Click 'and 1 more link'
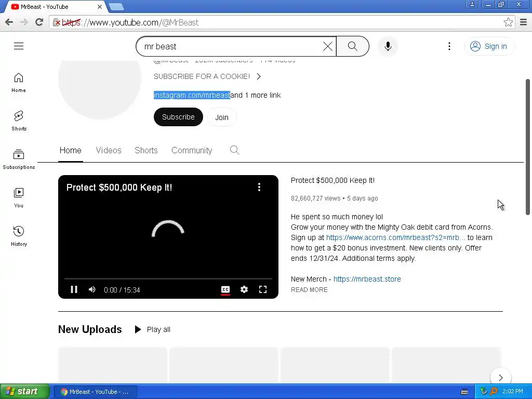The image size is (532, 399). click(256, 96)
